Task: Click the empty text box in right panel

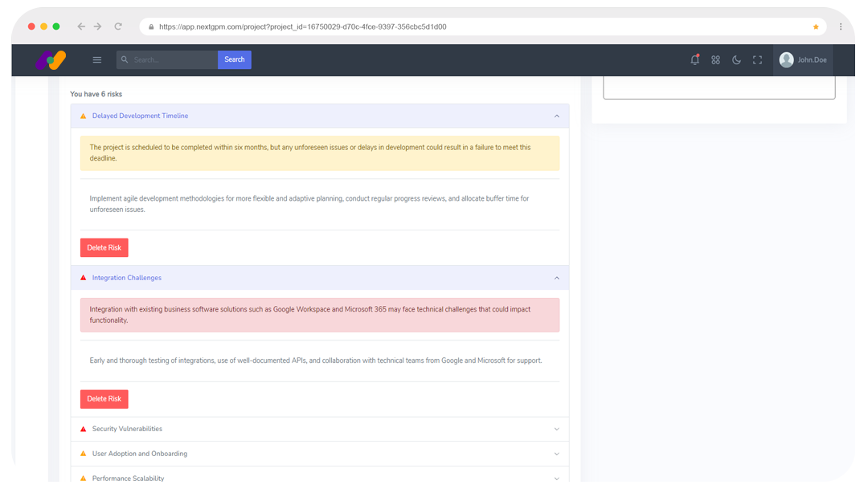Action: point(719,88)
